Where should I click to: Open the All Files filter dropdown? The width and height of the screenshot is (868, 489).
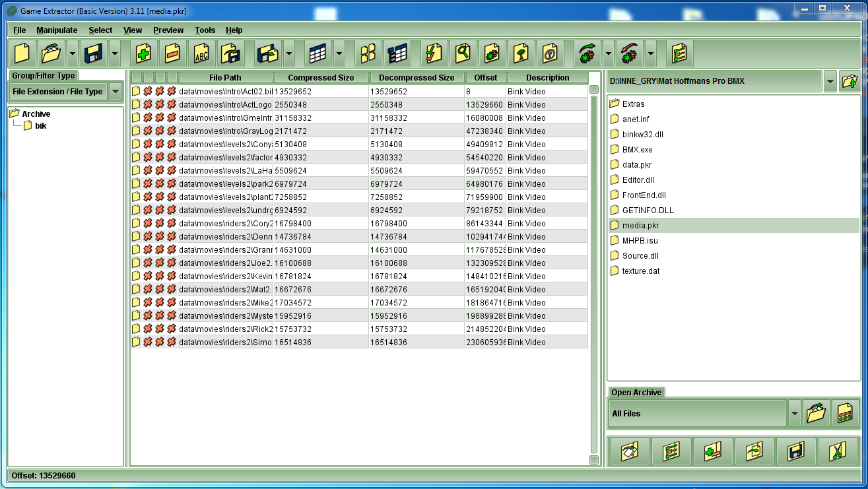coord(795,414)
